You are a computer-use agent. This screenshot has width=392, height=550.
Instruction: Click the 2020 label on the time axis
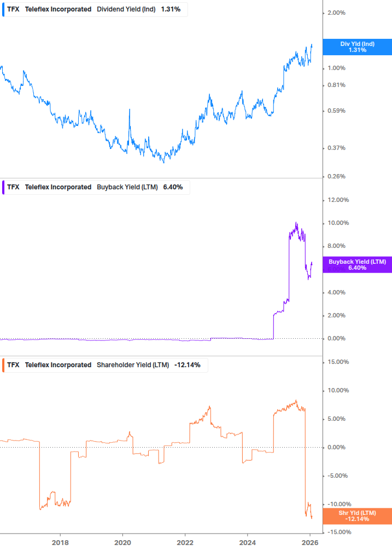click(x=122, y=543)
